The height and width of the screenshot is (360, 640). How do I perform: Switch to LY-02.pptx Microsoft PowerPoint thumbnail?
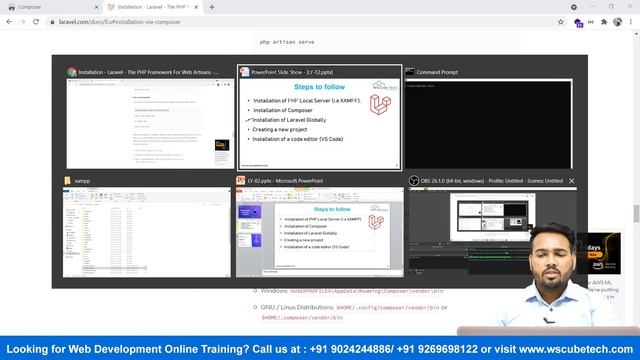click(x=320, y=232)
